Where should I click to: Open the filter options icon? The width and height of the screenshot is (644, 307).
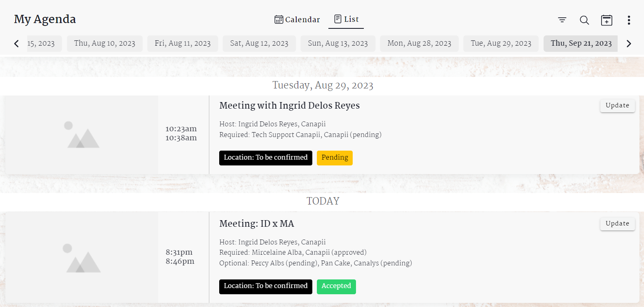pos(562,20)
